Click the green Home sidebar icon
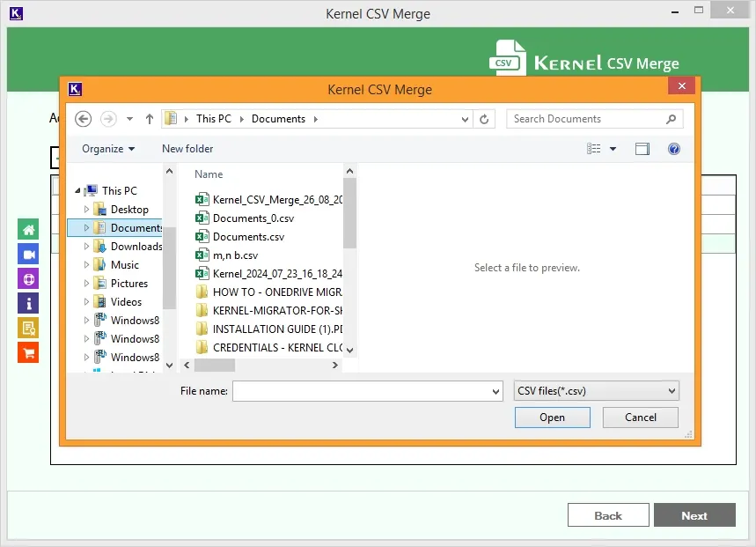Screen dimensions: 756x547 coord(28,230)
